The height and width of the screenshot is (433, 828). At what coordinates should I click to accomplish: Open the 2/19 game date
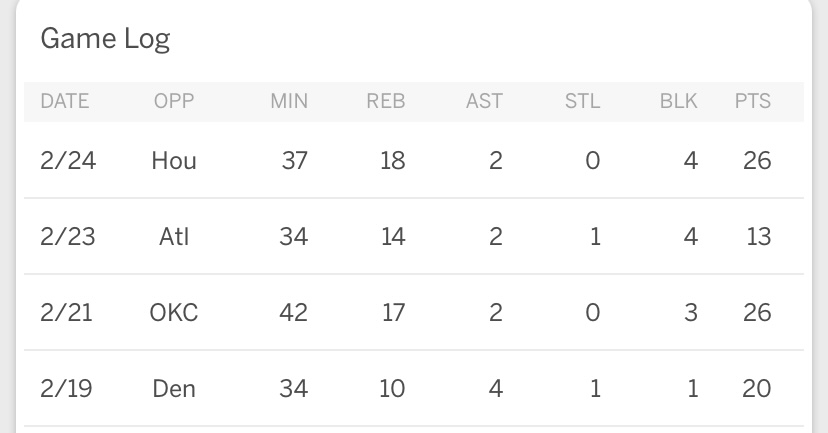pos(66,388)
